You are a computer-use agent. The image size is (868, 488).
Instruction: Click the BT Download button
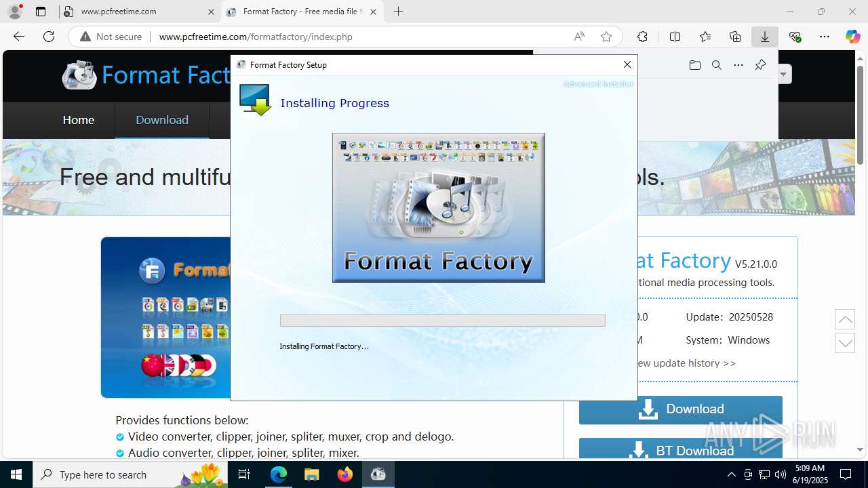(x=681, y=449)
